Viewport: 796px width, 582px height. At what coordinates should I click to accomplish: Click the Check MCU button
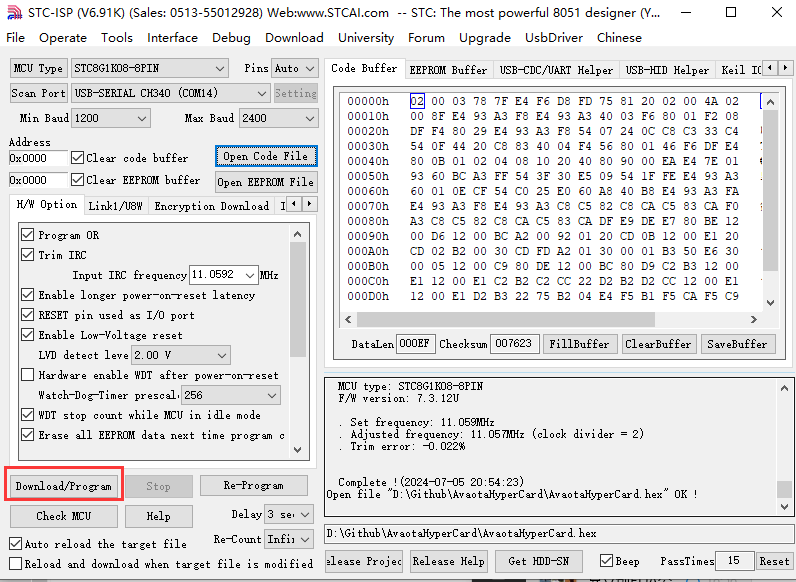point(64,516)
